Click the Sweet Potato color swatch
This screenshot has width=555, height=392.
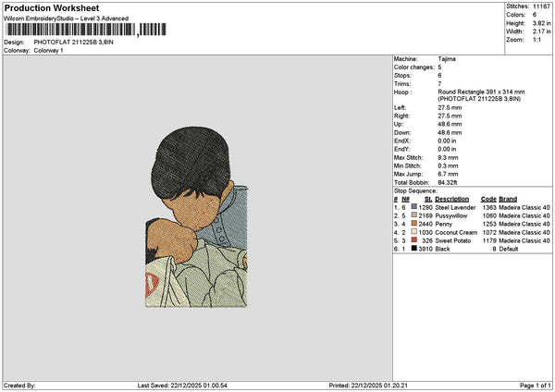coord(413,240)
